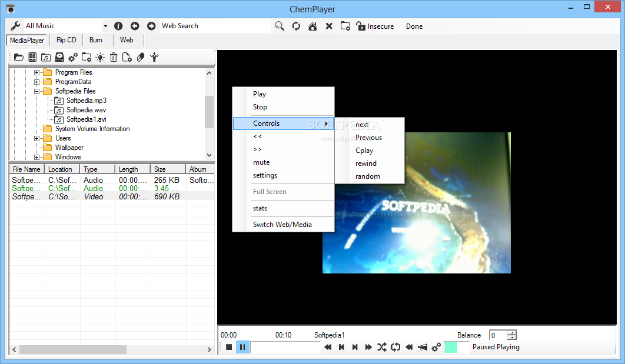This screenshot has height=364, width=625.
Task: Click the Insecure lock button
Action: 375,26
